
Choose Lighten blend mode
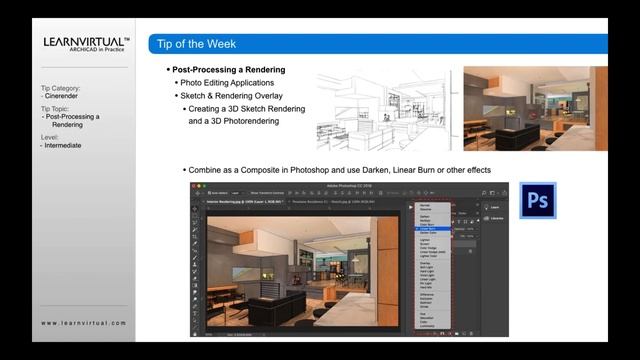click(424, 240)
